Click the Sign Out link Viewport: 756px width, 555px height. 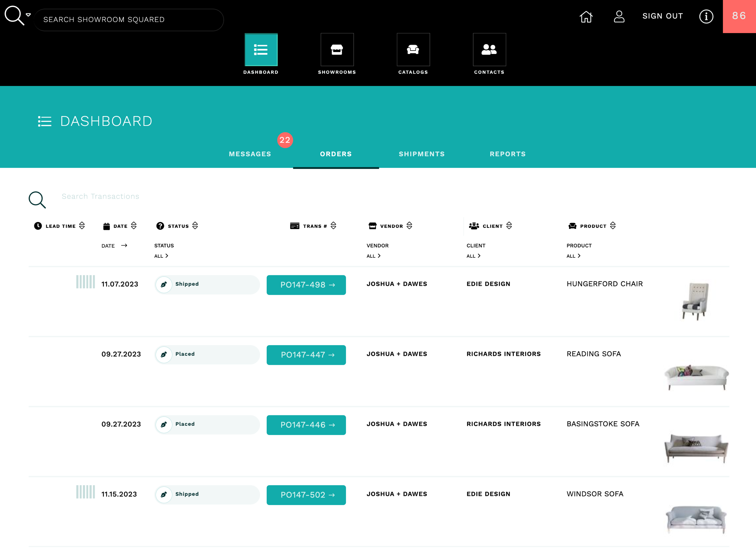pyautogui.click(x=662, y=16)
